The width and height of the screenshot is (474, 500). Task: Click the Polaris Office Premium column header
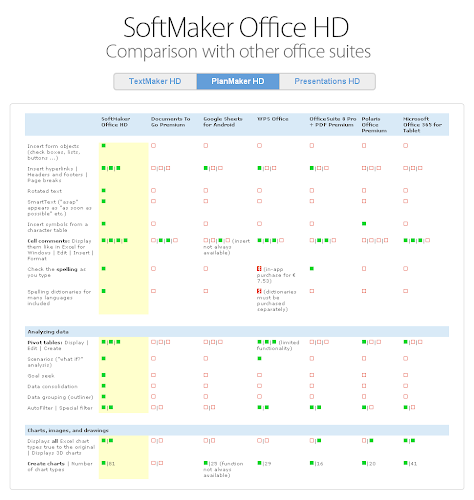(374, 125)
